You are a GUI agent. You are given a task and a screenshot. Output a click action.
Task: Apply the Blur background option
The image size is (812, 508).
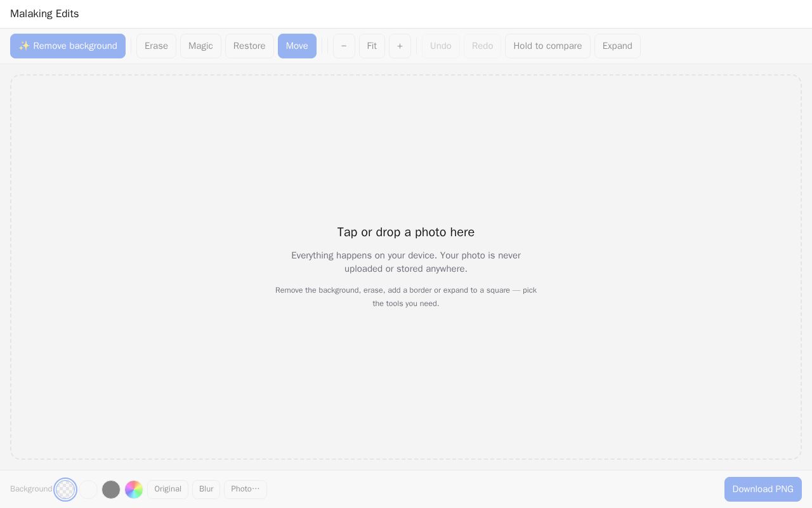[x=206, y=489]
